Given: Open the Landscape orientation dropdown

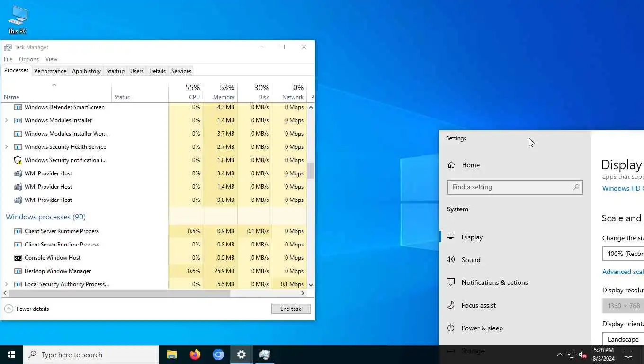Looking at the screenshot, I should (x=623, y=339).
